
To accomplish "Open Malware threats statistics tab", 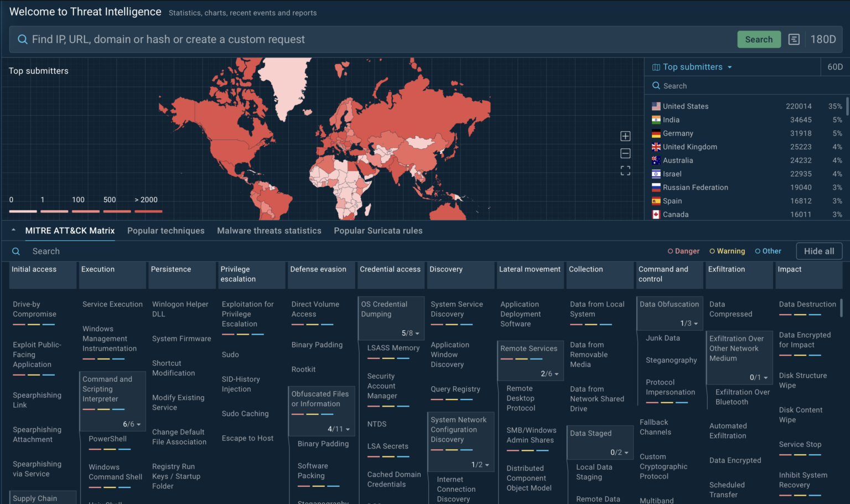I will pos(269,231).
